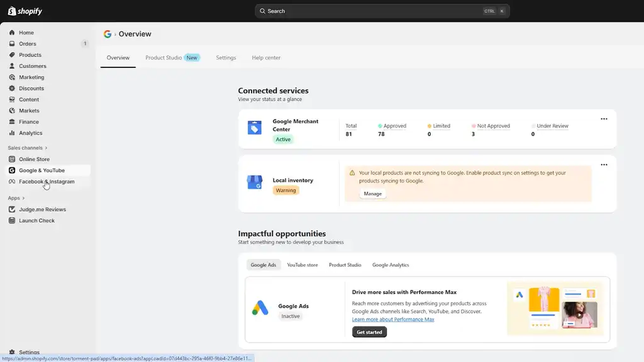Screen dimensions: 644x362
Task: Open Home from the sidebar
Action: (x=26, y=33)
